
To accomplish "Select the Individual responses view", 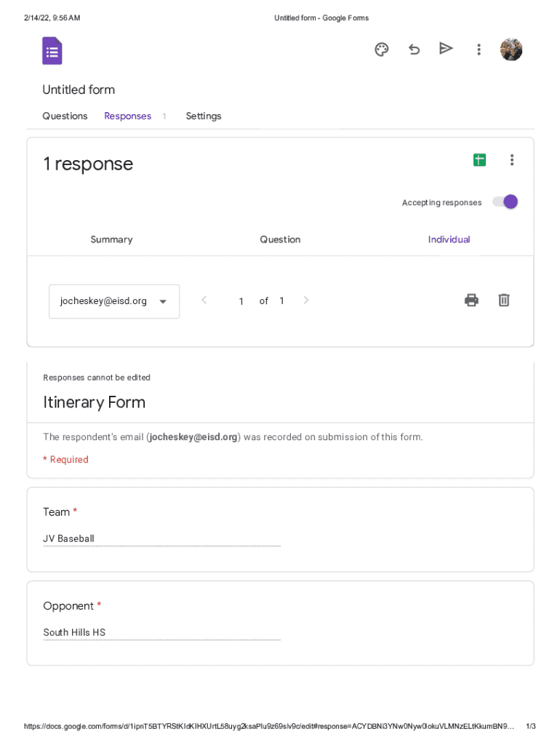I will coord(449,239).
